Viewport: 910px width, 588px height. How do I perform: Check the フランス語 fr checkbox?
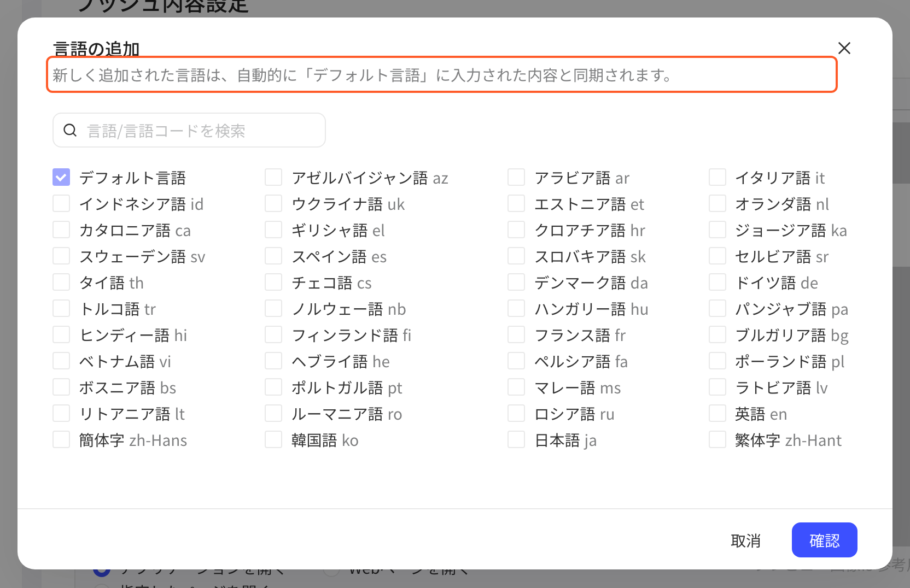(x=516, y=334)
